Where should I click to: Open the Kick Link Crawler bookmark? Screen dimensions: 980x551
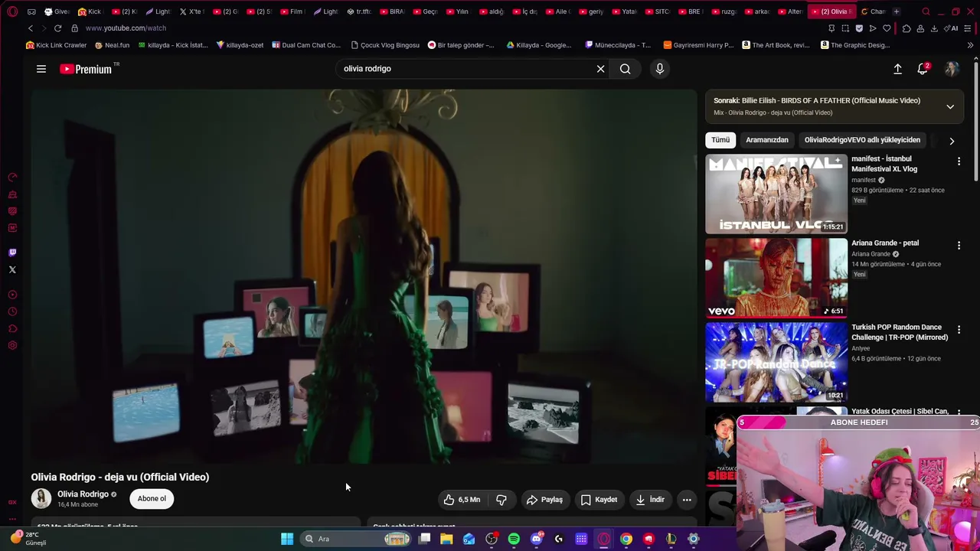click(x=56, y=45)
